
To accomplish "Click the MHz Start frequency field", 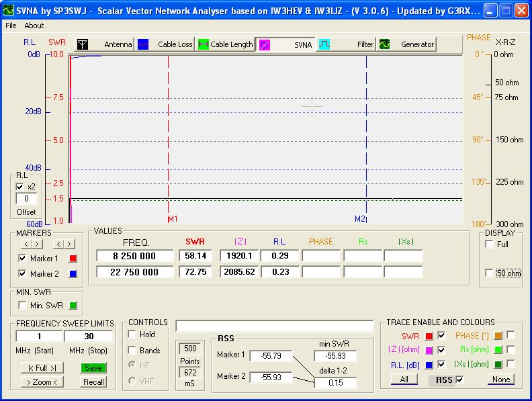I will click(38, 336).
